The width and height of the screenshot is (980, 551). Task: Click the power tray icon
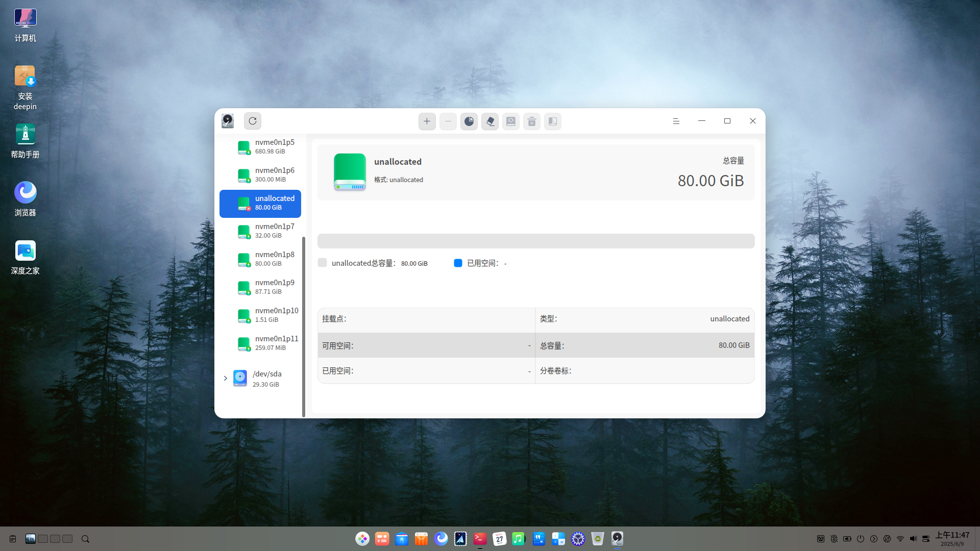(x=861, y=539)
